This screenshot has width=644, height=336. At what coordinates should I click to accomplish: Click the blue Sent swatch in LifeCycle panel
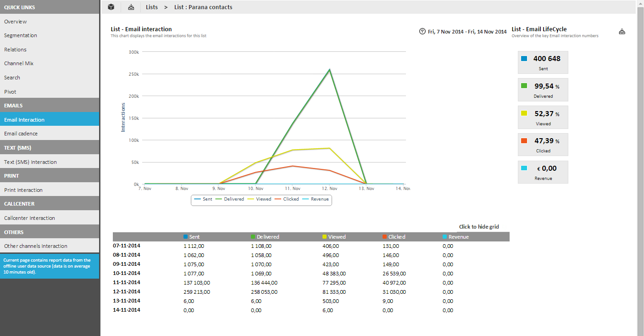pos(524,59)
